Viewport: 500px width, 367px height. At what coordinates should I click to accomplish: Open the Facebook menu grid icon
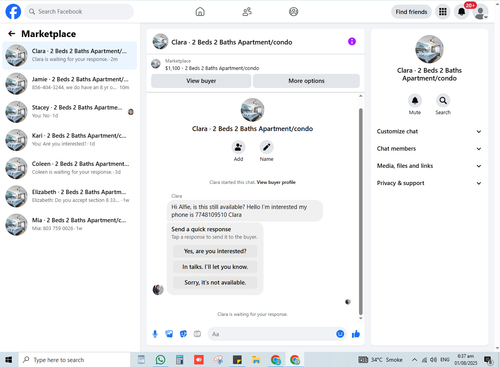[443, 12]
